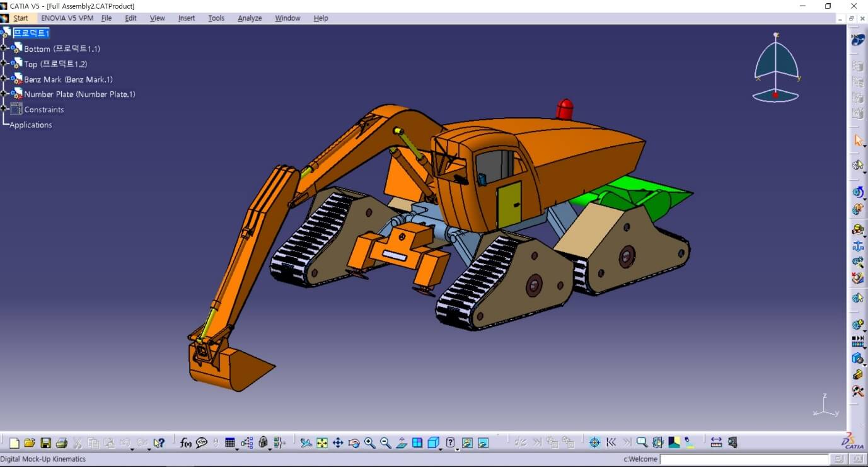Expand the Constraints node in the tree

click(x=4, y=109)
